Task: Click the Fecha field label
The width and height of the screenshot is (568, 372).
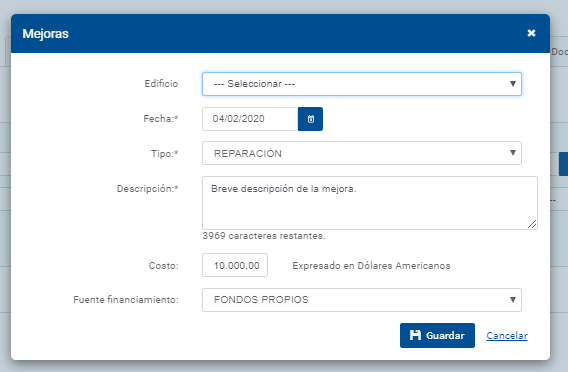Action: click(x=161, y=119)
